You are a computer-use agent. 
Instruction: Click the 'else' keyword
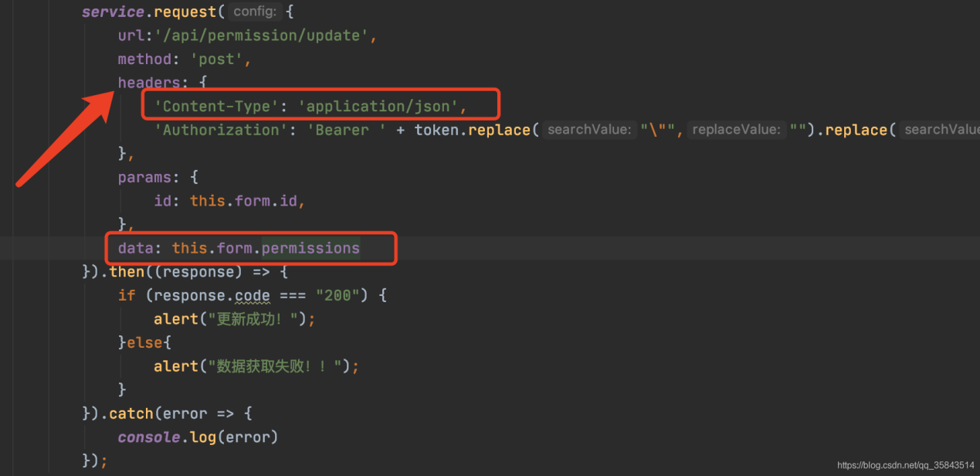144,342
